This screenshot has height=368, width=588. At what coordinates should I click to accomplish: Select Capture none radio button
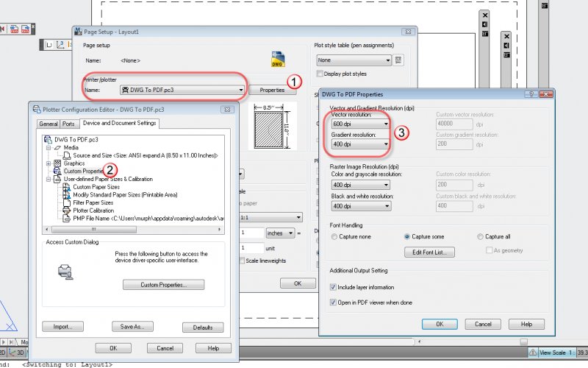[334, 237]
